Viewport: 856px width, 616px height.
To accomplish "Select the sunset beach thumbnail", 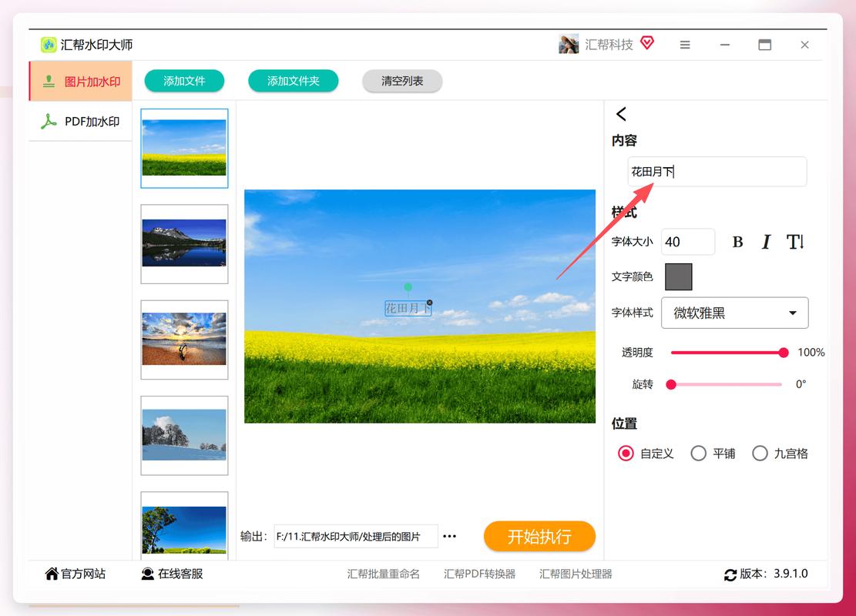I will pyautogui.click(x=184, y=340).
